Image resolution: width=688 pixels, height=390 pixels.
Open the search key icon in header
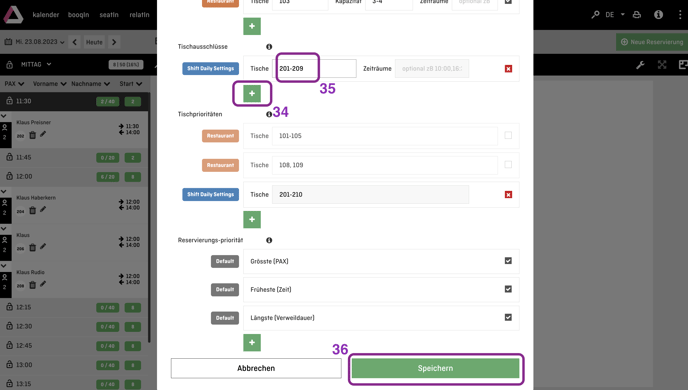(x=595, y=14)
